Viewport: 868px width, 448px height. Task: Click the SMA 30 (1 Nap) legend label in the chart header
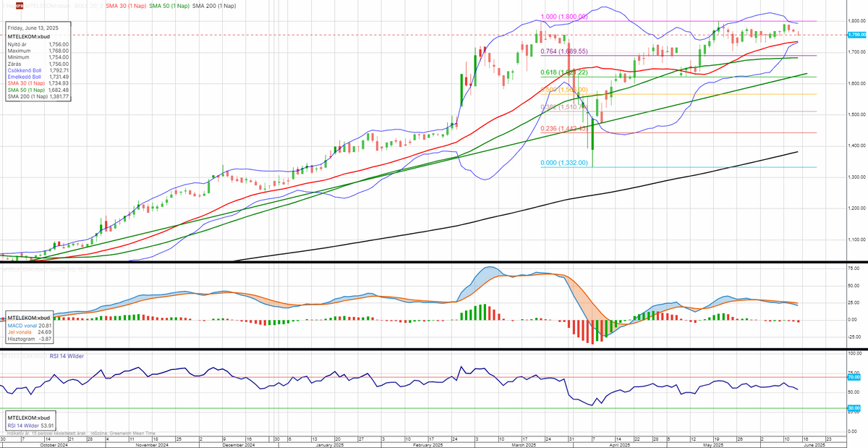tap(126, 6)
